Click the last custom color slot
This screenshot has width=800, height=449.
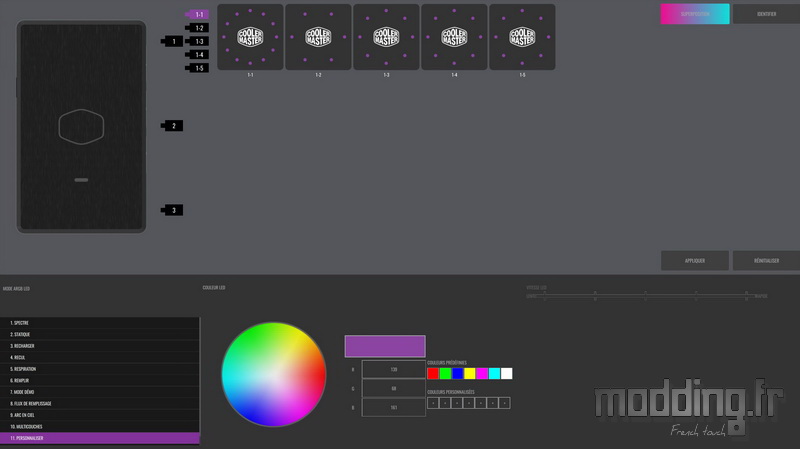click(505, 403)
